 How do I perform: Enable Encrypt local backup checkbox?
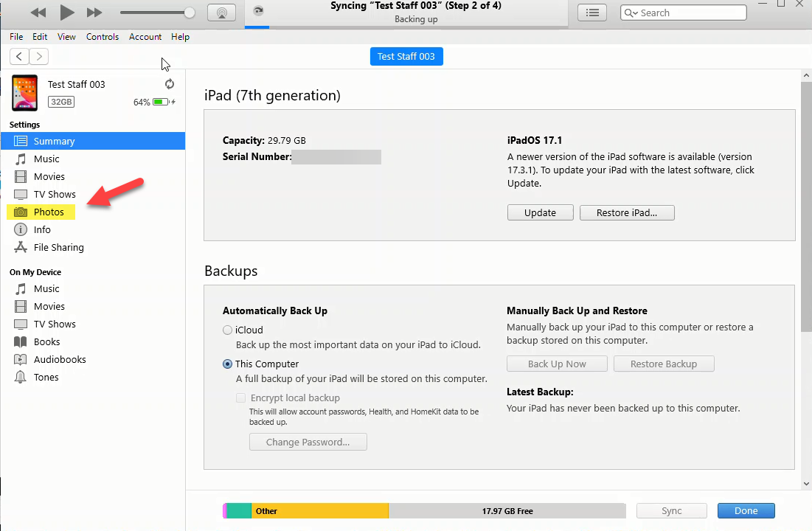point(240,398)
